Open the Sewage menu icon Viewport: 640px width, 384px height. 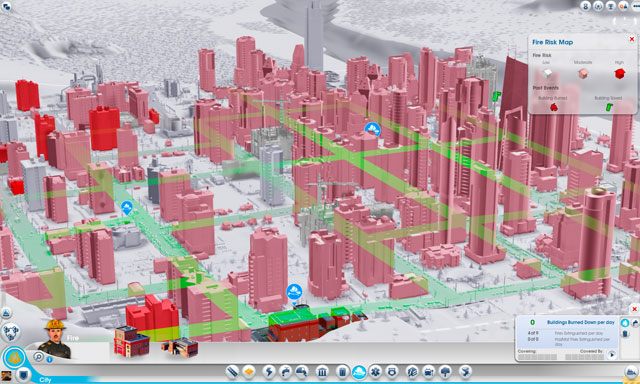[x=301, y=371]
